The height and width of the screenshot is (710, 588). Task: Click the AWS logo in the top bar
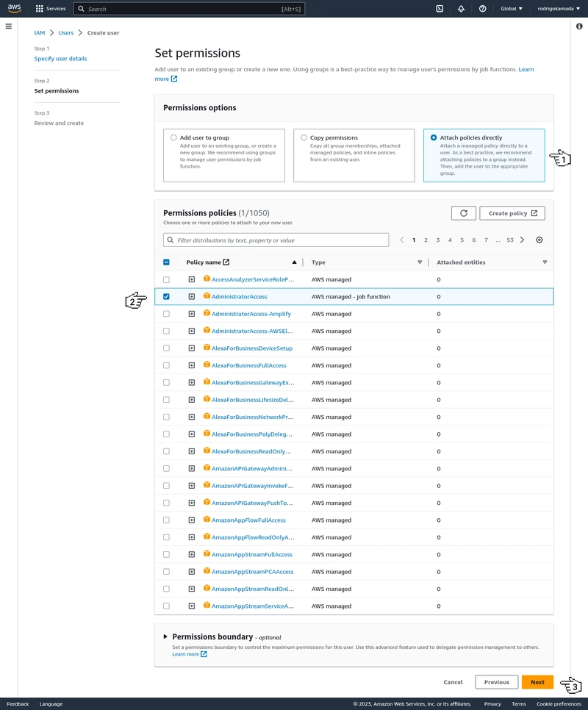tap(15, 8)
